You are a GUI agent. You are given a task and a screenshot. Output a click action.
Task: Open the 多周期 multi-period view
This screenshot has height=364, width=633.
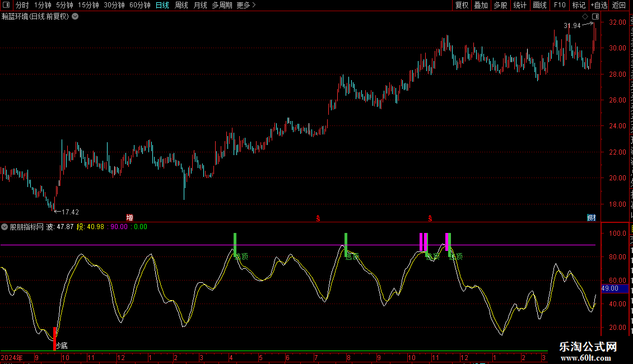pos(222,5)
